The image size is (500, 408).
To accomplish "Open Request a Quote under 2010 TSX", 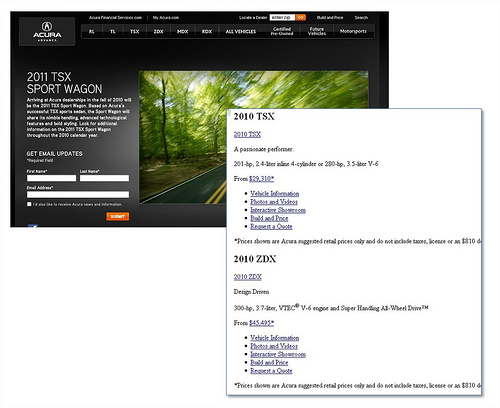I will coord(271,227).
